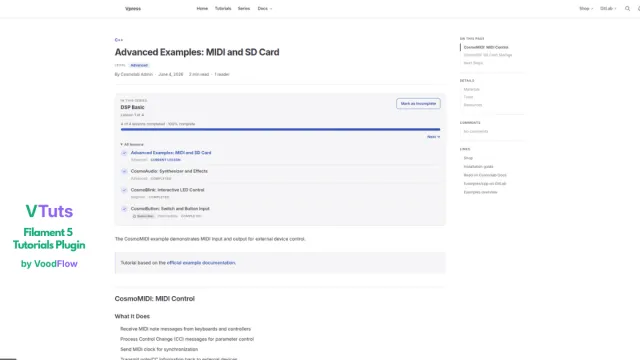
Task: Go to the Next lesson link
Action: [433, 137]
